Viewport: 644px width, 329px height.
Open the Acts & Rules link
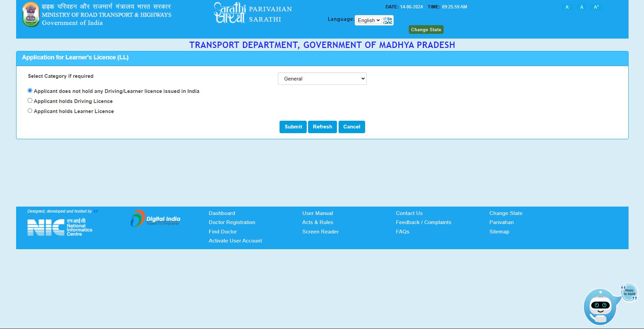click(x=318, y=222)
